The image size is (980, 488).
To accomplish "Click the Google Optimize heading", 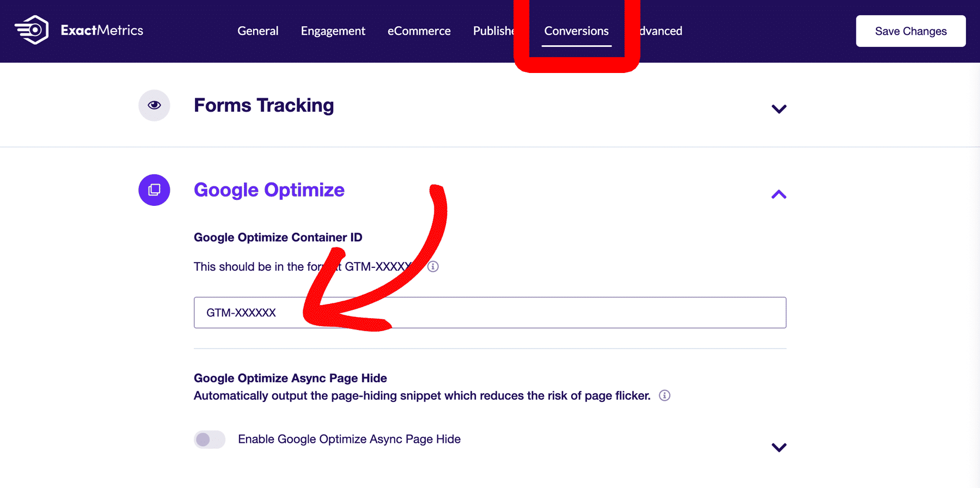I will pos(269,190).
